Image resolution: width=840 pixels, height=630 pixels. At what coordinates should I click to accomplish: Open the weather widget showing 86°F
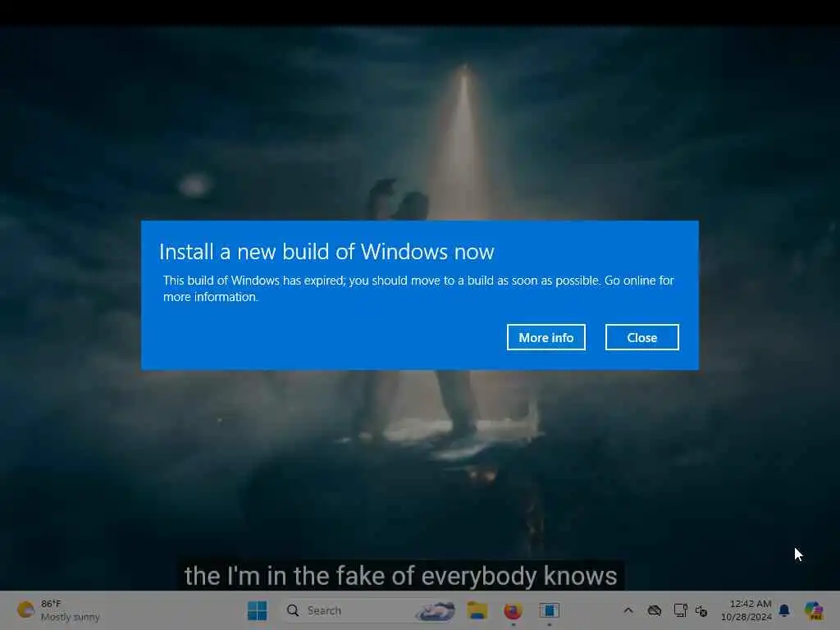pos(58,610)
